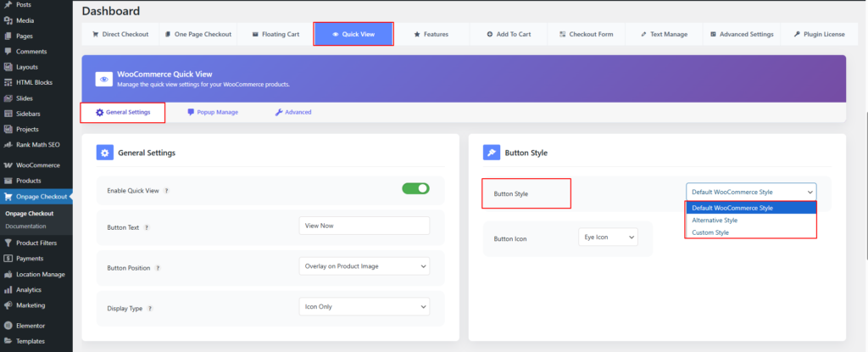Disable the Enable Quick View toggle
The height and width of the screenshot is (352, 868).
click(415, 188)
